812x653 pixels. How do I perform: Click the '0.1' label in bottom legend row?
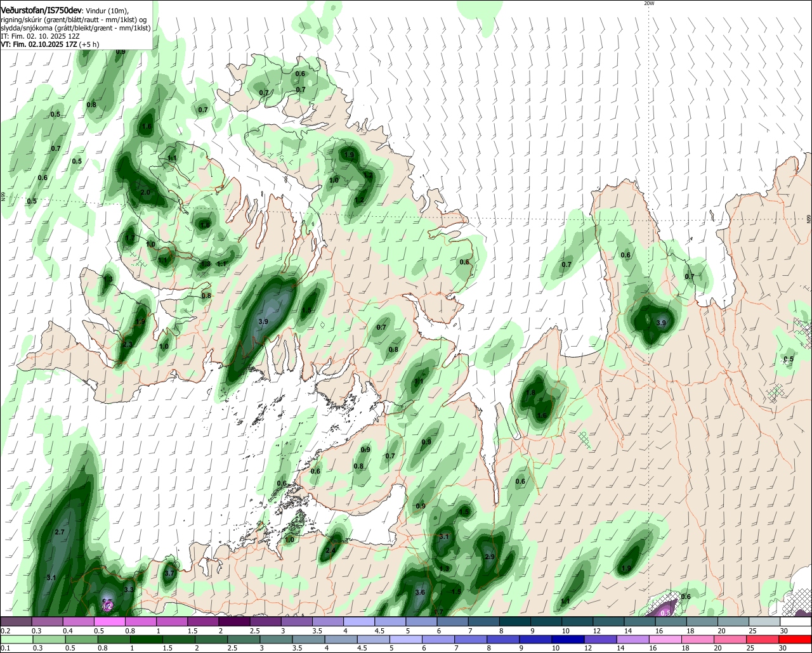click(x=6, y=648)
